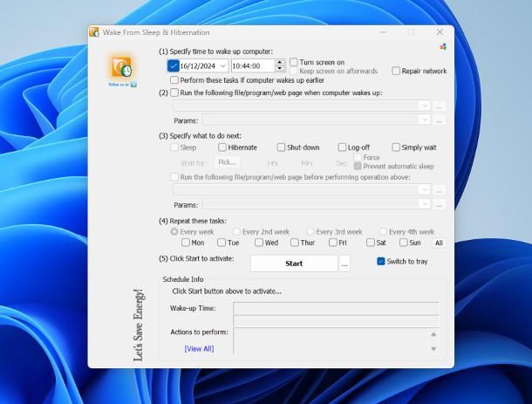
Task: Expand the first Params dropdown
Action: click(425, 120)
